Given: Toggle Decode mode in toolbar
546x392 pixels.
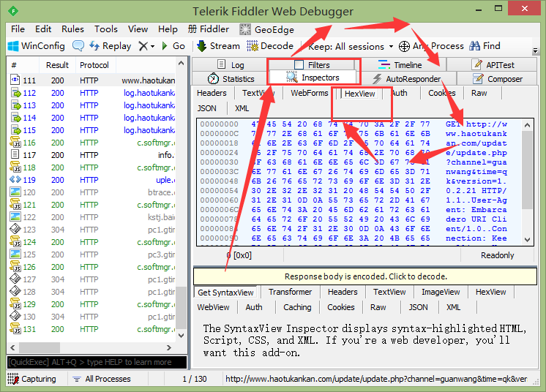Looking at the screenshot, I should [270, 46].
